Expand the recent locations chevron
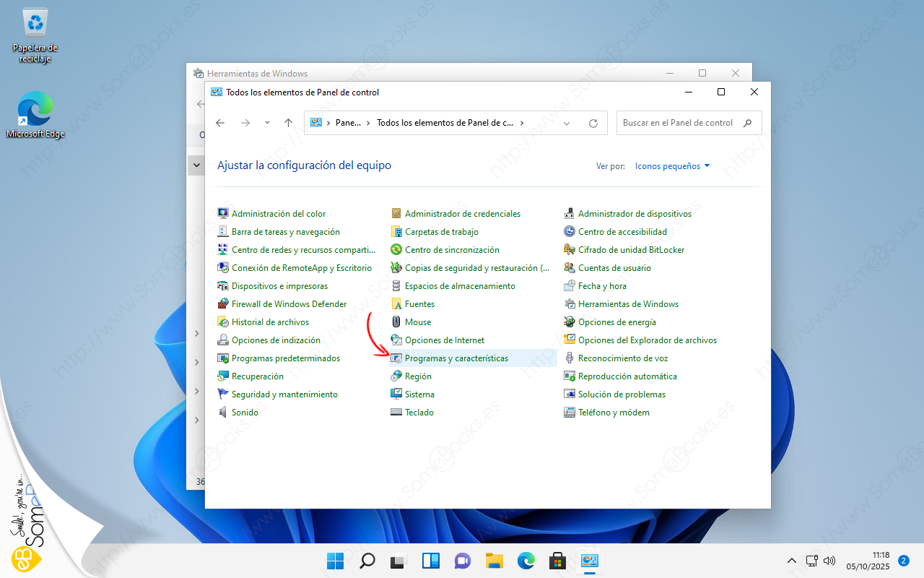The image size is (924, 578). coord(267,123)
